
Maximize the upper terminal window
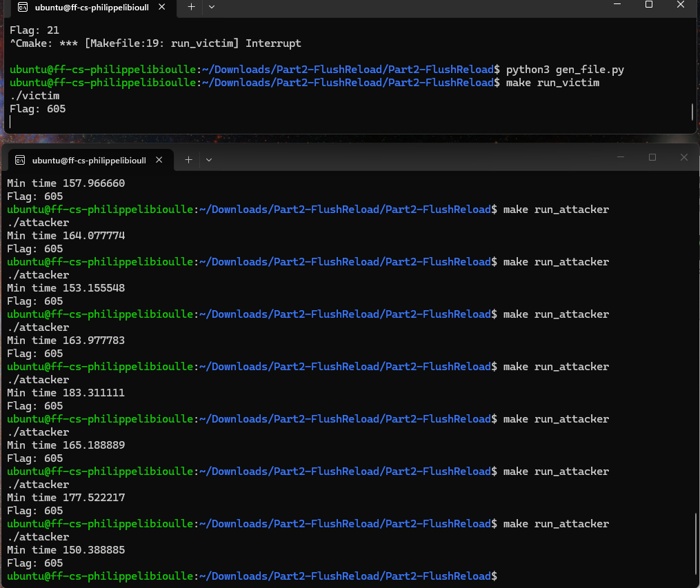tap(649, 4)
